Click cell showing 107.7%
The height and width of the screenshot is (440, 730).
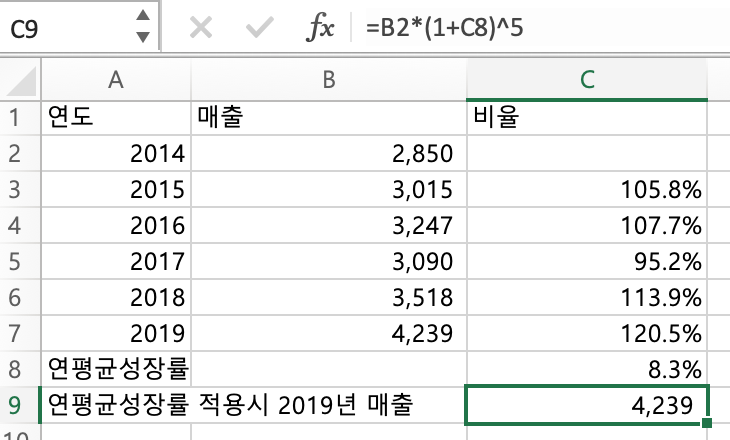[587, 225]
